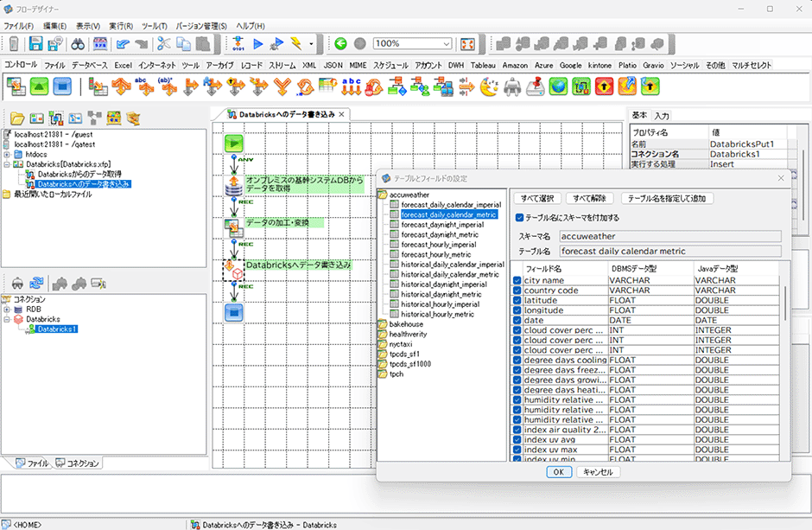Switch to the データベース palette tab
Image resolution: width=812 pixels, height=530 pixels.
(90, 65)
